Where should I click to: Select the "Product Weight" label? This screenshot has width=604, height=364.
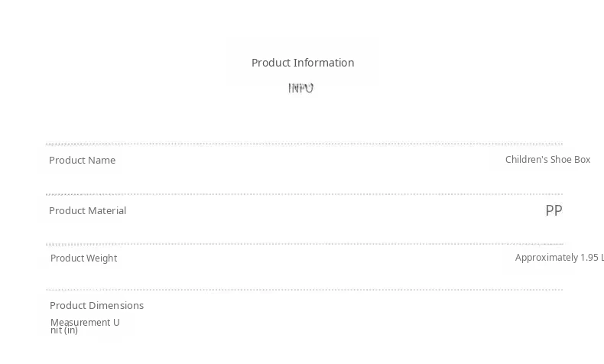83,258
